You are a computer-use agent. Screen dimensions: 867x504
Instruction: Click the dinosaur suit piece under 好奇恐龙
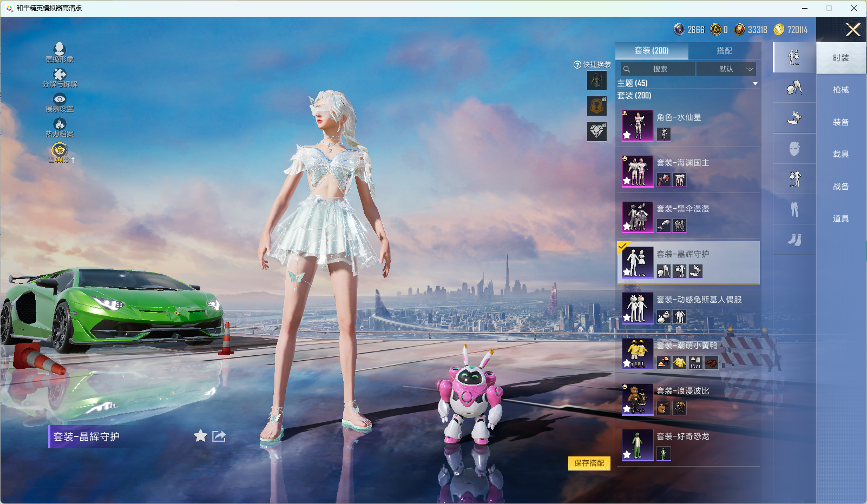coord(664,454)
